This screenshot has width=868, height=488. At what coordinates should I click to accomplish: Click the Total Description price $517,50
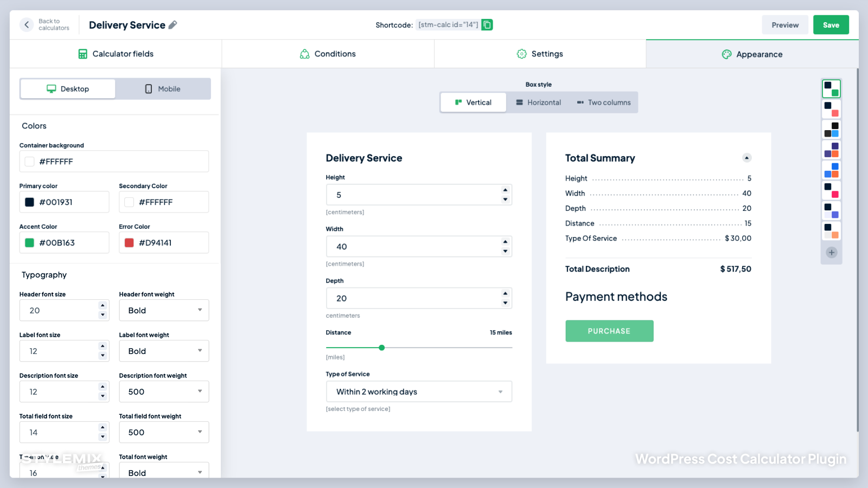pos(736,269)
